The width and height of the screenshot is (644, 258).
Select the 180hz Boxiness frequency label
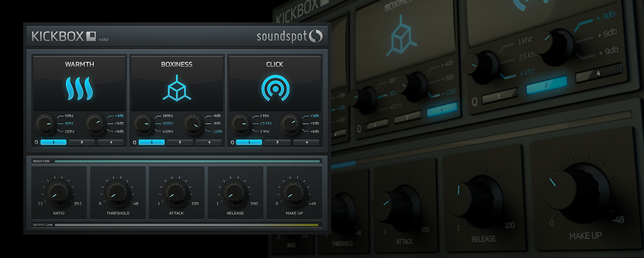(167, 115)
